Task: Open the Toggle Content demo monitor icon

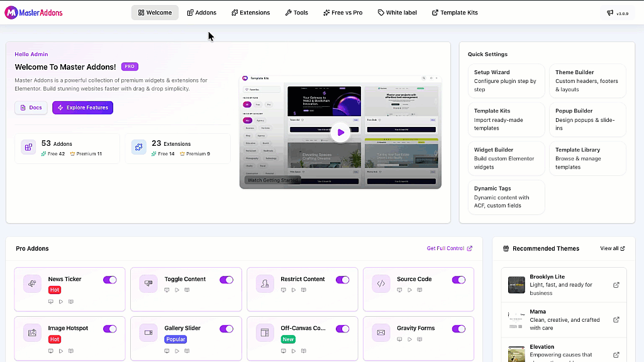Action: point(167,290)
